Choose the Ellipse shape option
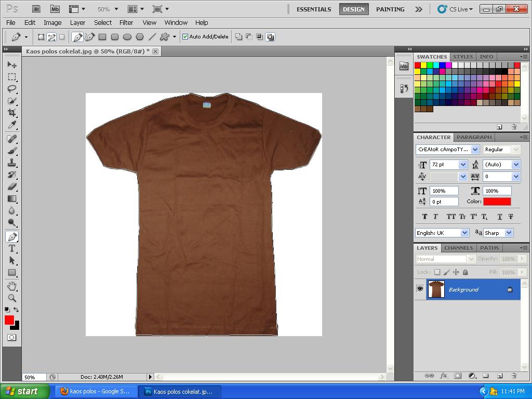The width and height of the screenshot is (532, 399). pos(127,37)
